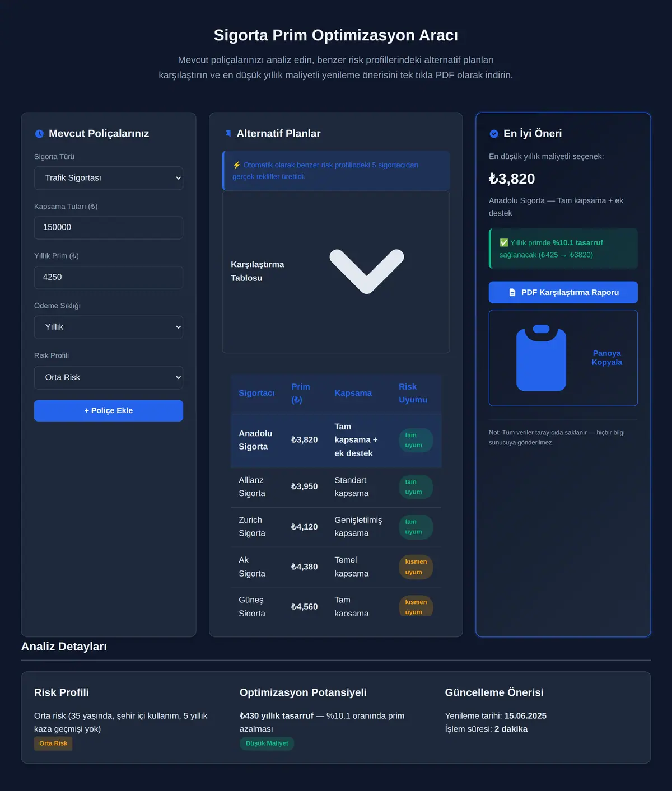Click Panoya Kopyala
The image size is (672, 791).
pyautogui.click(x=563, y=358)
